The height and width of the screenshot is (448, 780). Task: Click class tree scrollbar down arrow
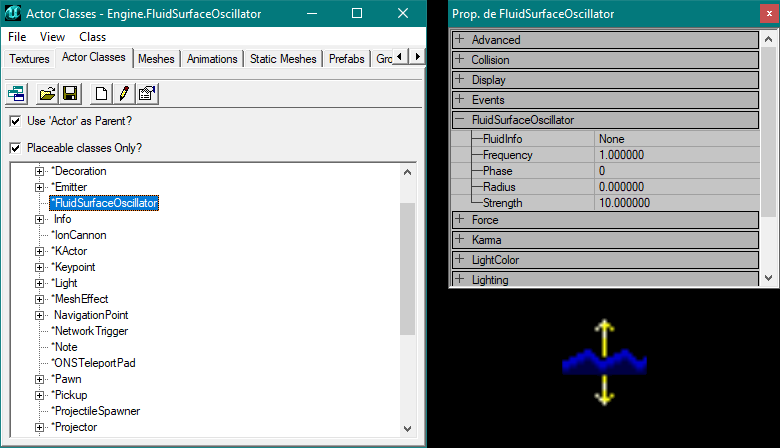point(407,429)
